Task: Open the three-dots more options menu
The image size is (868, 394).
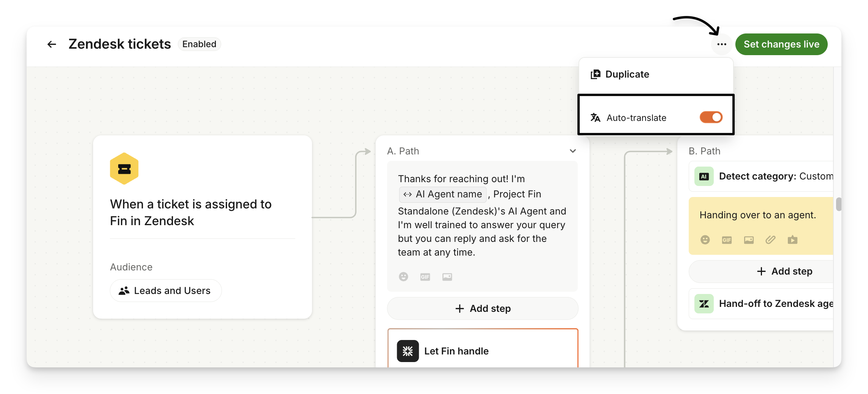Action: (x=721, y=44)
